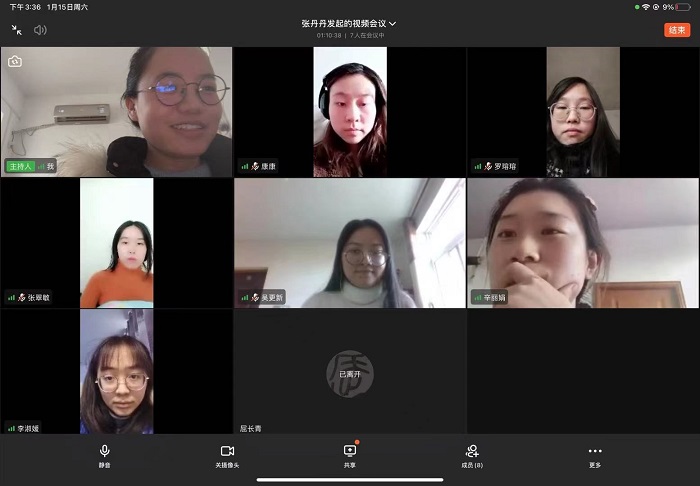Toggle the speaker audio output icon
Screen dimensions: 700x486
pyautogui.click(x=41, y=30)
